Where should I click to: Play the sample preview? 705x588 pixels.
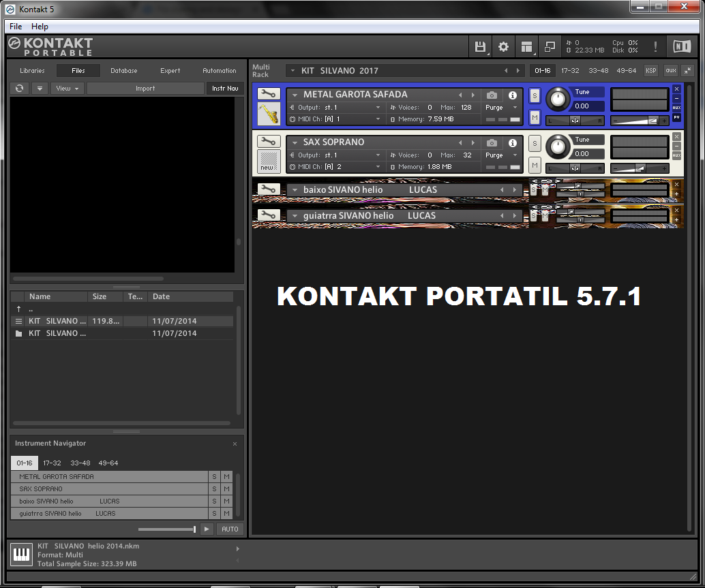pos(207,529)
